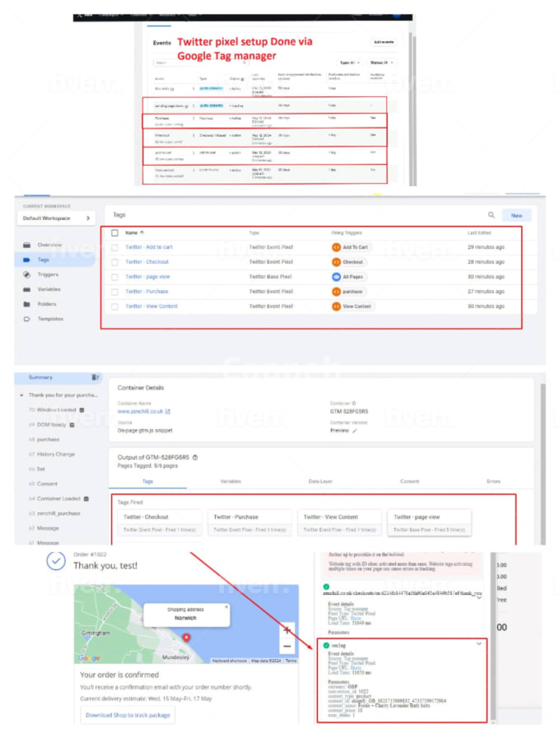560x739 pixels.
Task: Click the All Pages trigger eye icon
Action: click(x=336, y=277)
